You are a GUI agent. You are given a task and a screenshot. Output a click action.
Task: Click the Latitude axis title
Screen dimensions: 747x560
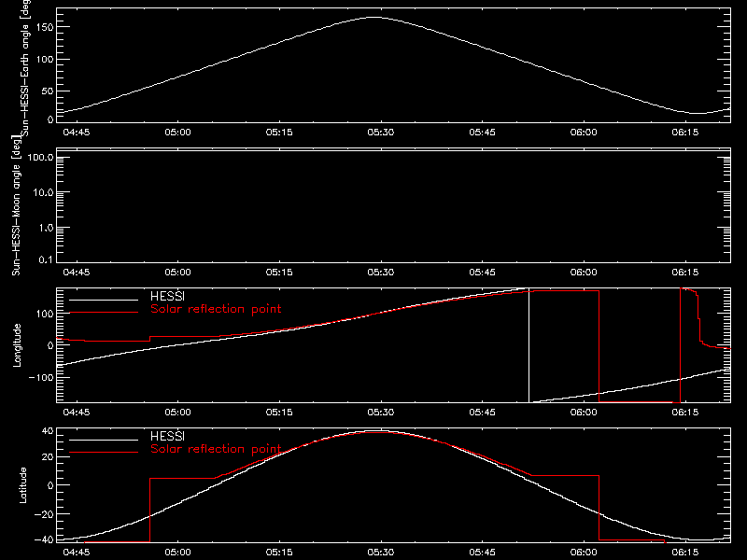click(x=22, y=485)
